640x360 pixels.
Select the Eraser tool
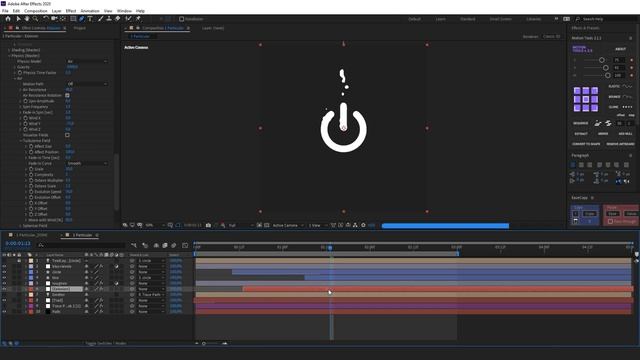click(x=118, y=19)
